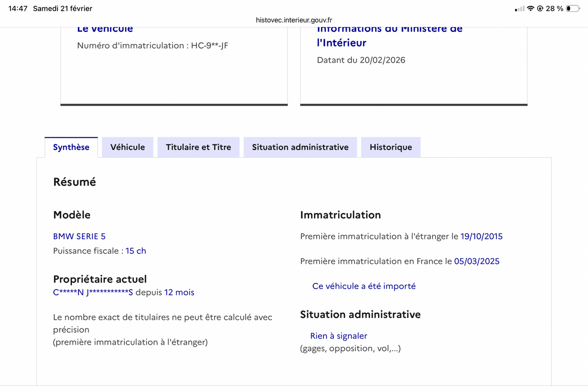Screen dimensions: 588x386
Task: Click the 15 ch fiscal power value
Action: (136, 251)
